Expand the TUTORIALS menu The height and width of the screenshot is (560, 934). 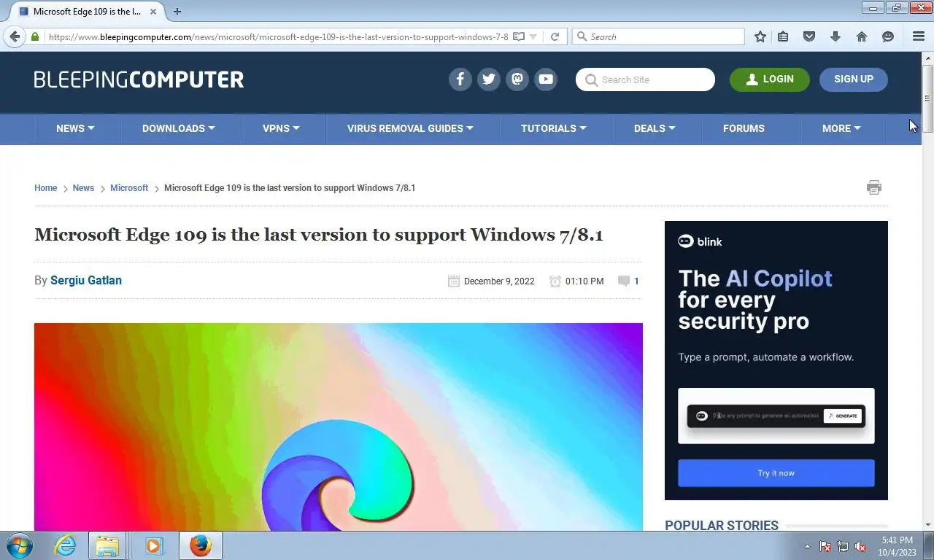tap(554, 128)
